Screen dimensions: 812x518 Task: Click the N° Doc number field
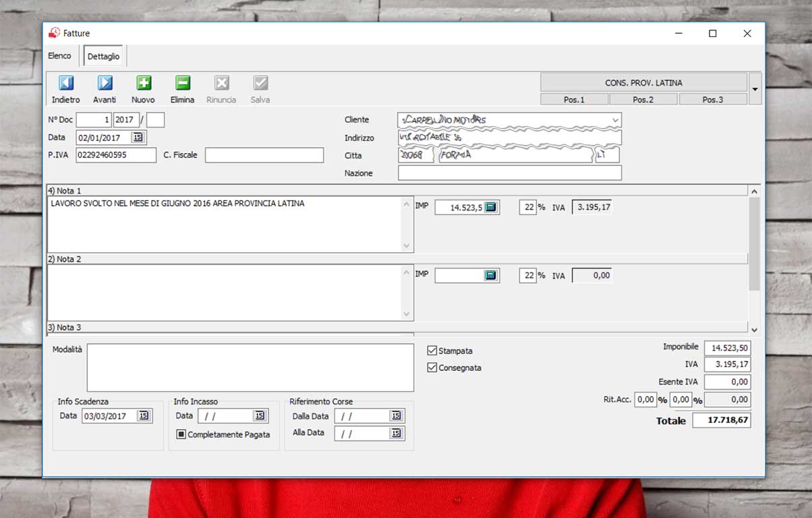click(x=94, y=120)
